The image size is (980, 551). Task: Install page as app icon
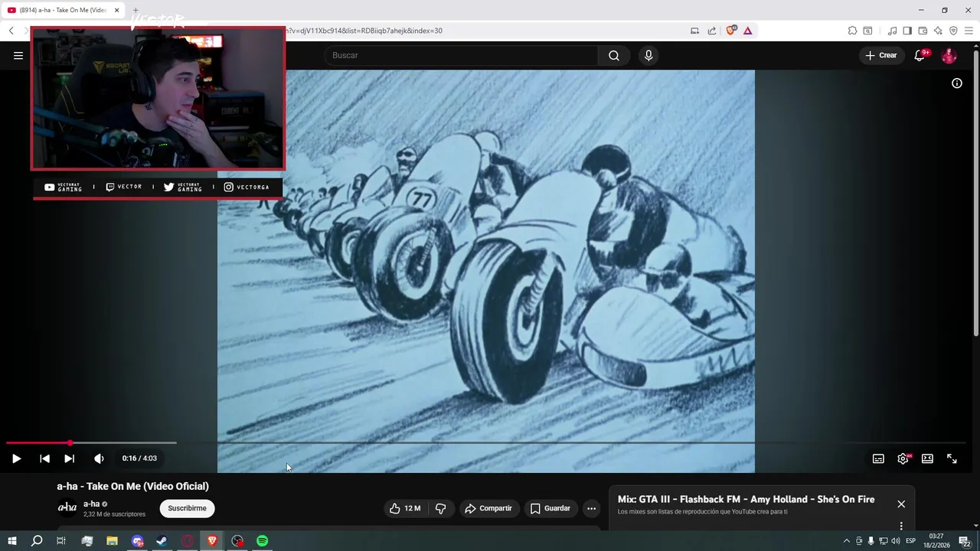694,31
